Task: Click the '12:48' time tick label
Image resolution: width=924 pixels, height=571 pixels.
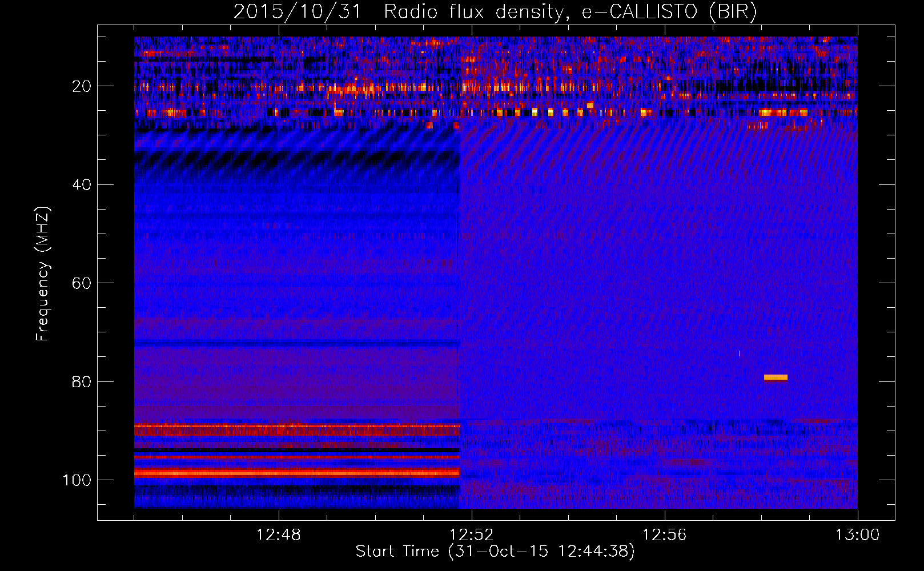Action: click(279, 535)
